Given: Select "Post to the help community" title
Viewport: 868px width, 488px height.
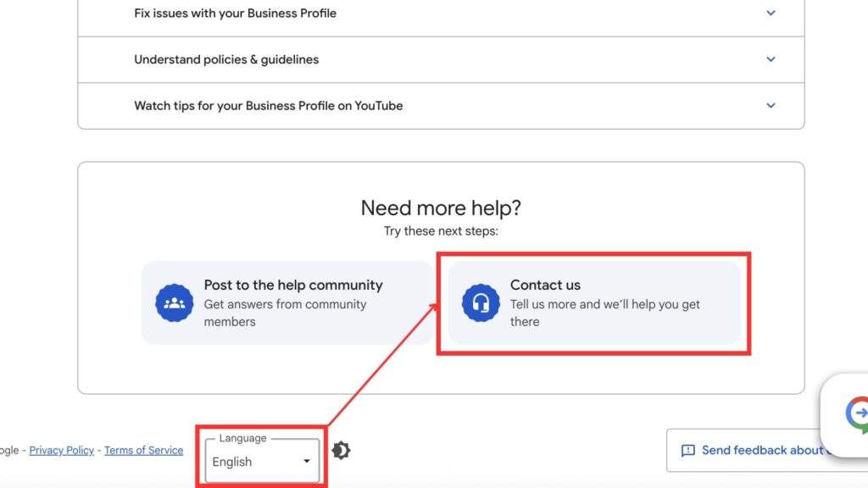Looking at the screenshot, I should coord(293,286).
